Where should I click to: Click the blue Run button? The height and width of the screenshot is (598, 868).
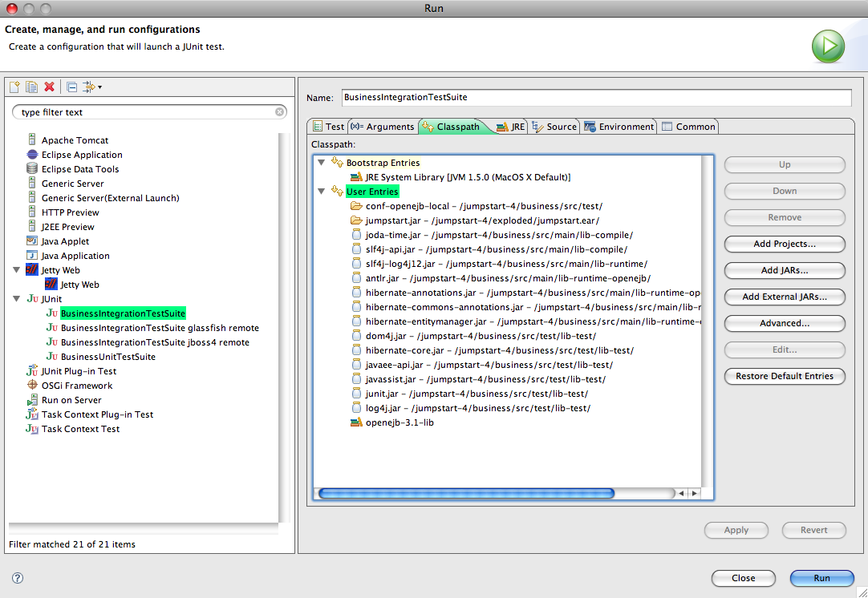821,577
